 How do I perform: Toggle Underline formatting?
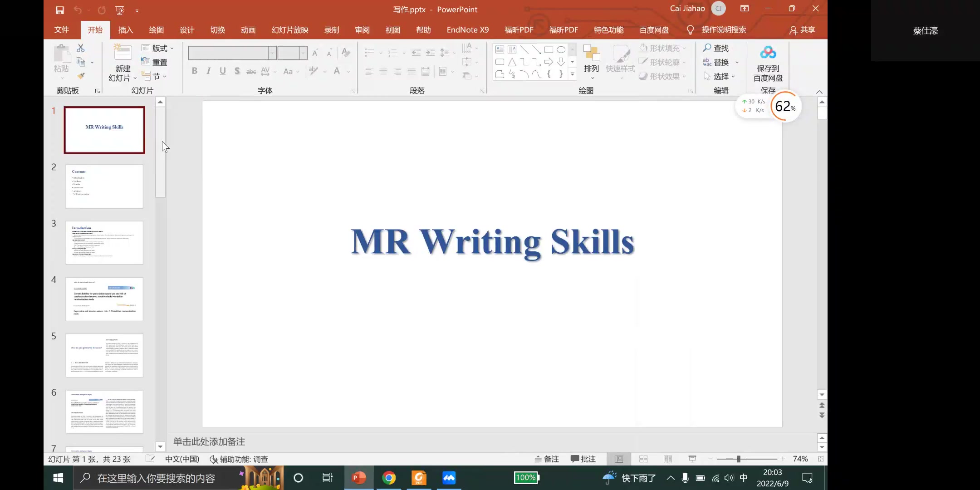pyautogui.click(x=223, y=71)
